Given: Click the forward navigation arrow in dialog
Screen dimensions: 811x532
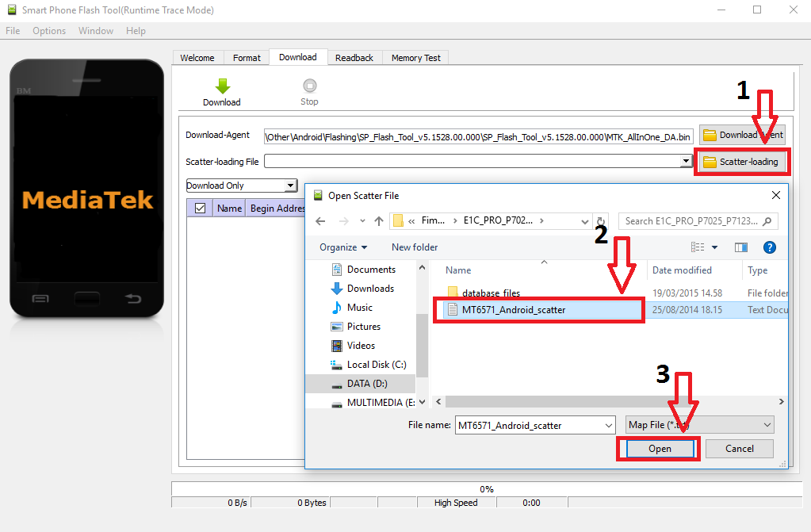Looking at the screenshot, I should click(x=343, y=221).
